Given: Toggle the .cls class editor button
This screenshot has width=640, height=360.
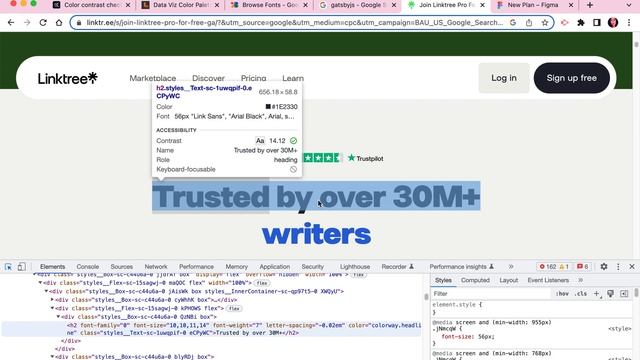Looking at the screenshot, I should click(x=580, y=293).
